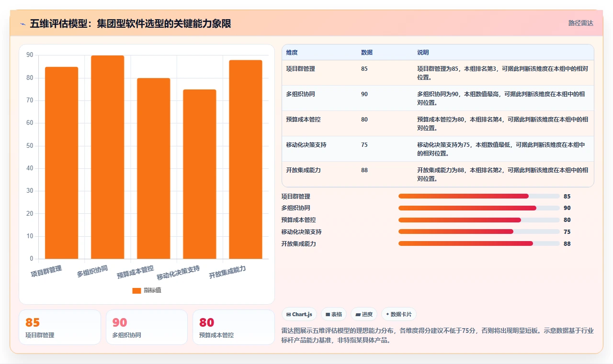Screen dimensions: 613x364
Task: Click the 表格 tag chip
Action: (333, 314)
